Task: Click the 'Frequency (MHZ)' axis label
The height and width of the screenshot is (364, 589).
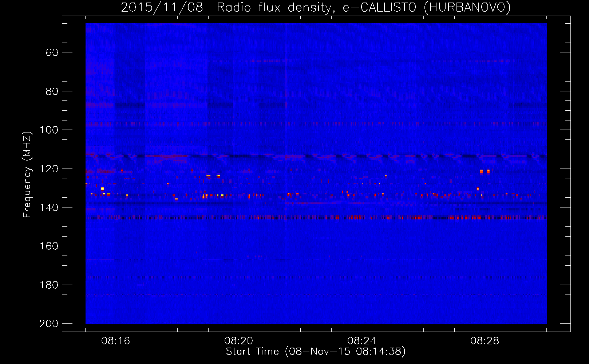Action: coord(27,175)
